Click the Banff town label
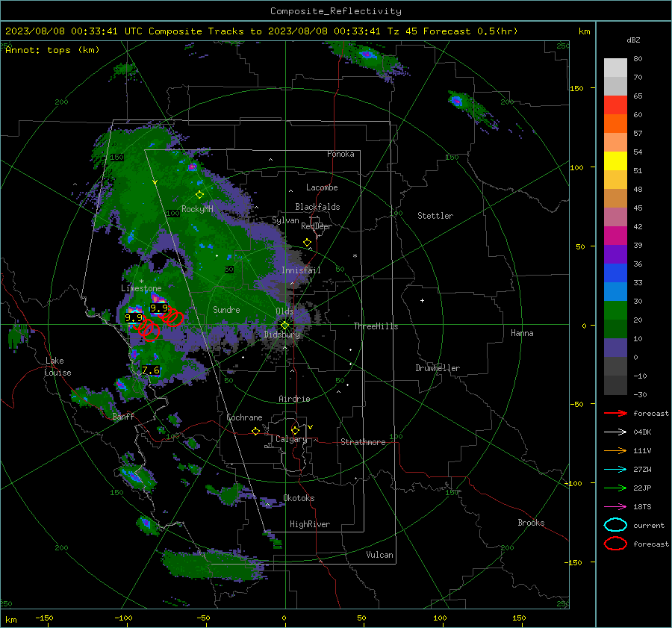The image size is (672, 628). point(123,417)
